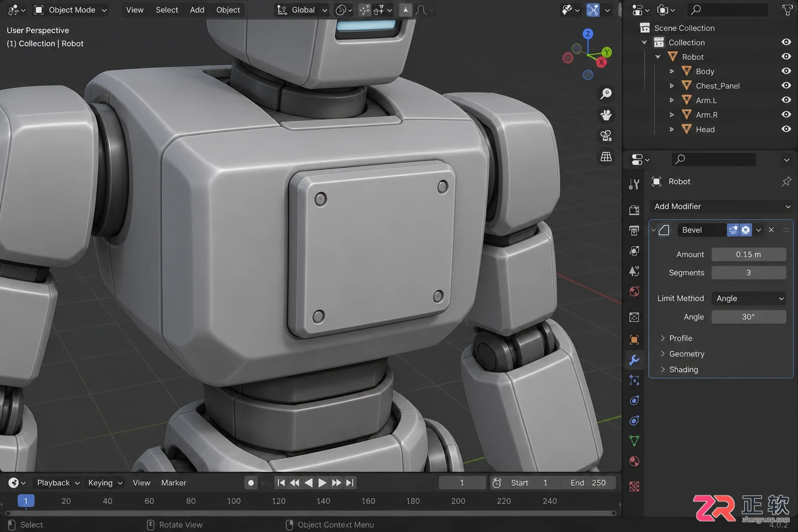Open the Output properties tab
This screenshot has width=798, height=532.
click(635, 231)
